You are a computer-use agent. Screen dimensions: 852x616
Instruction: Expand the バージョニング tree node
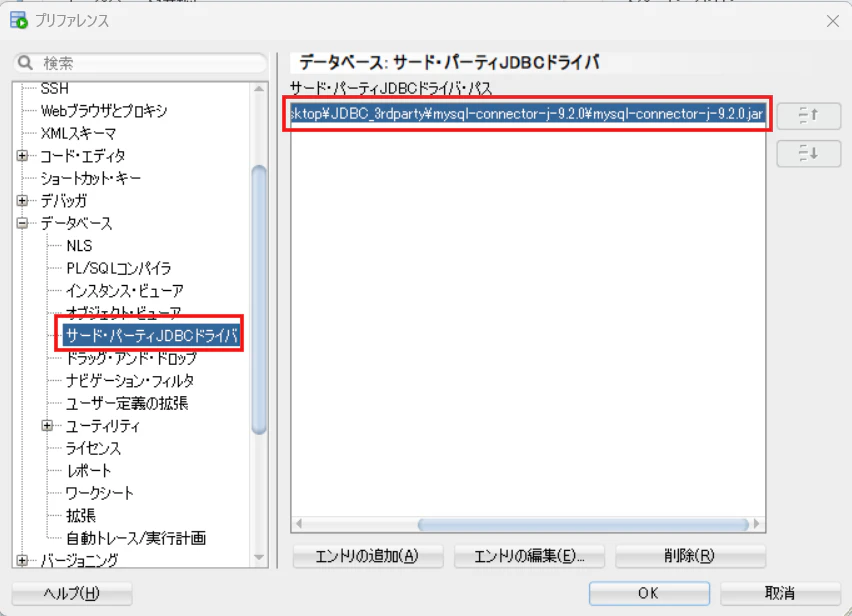pyautogui.click(x=22, y=560)
